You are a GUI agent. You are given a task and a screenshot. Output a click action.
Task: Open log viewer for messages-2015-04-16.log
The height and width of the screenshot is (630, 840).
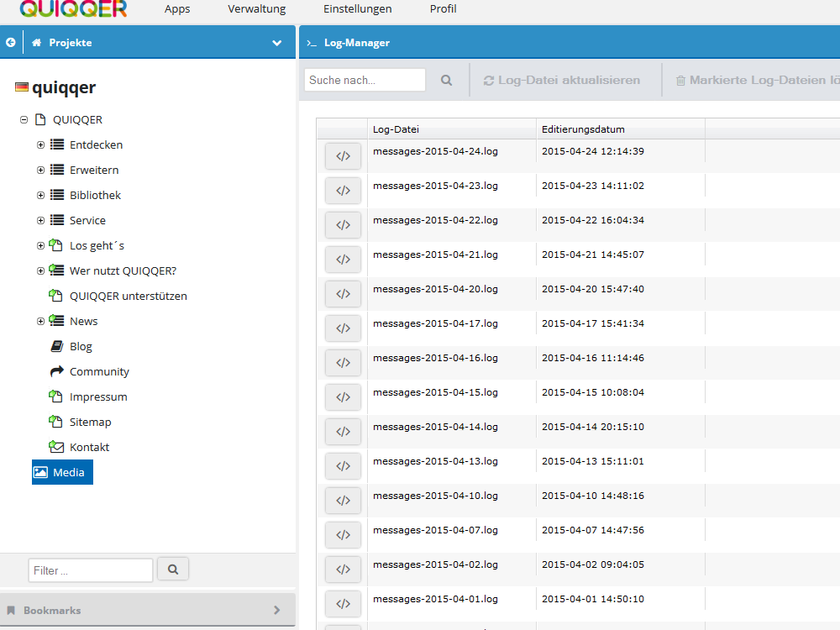(x=343, y=363)
